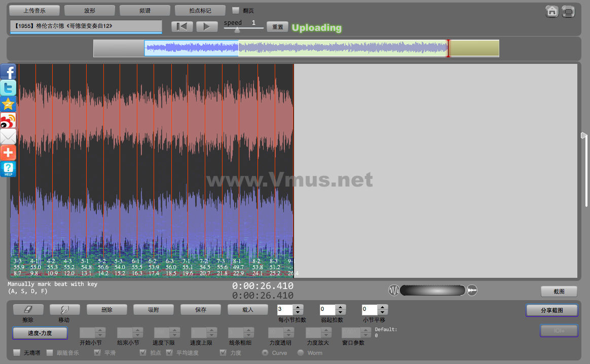
Task: Increase the 弱起拍数 stepper value
Action: click(x=340, y=307)
